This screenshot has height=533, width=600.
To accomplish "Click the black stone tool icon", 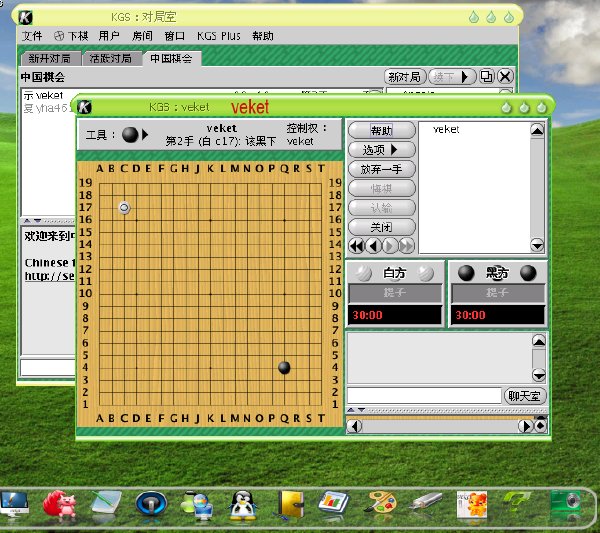I will pyautogui.click(x=130, y=135).
